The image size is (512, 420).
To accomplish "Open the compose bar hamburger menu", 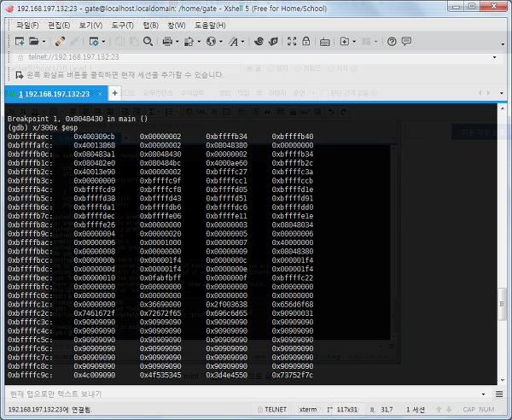I will pos(499,394).
